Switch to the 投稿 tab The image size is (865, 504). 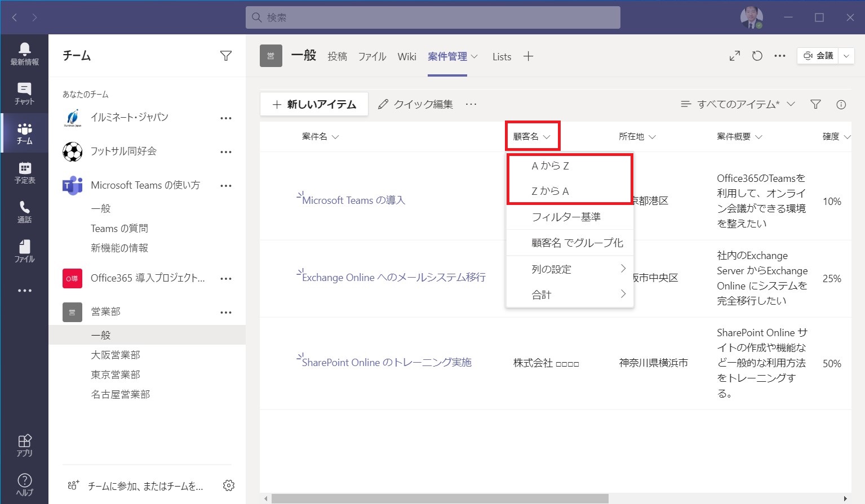[338, 56]
